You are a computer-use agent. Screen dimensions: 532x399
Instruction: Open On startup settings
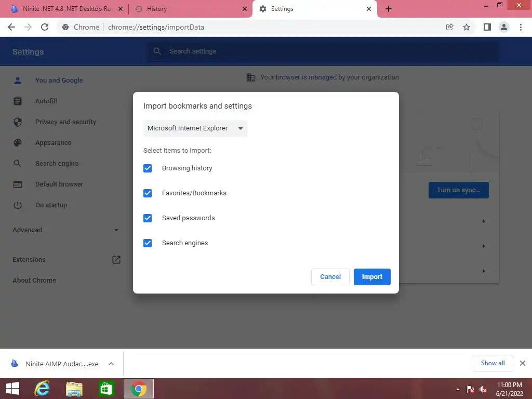(51, 205)
